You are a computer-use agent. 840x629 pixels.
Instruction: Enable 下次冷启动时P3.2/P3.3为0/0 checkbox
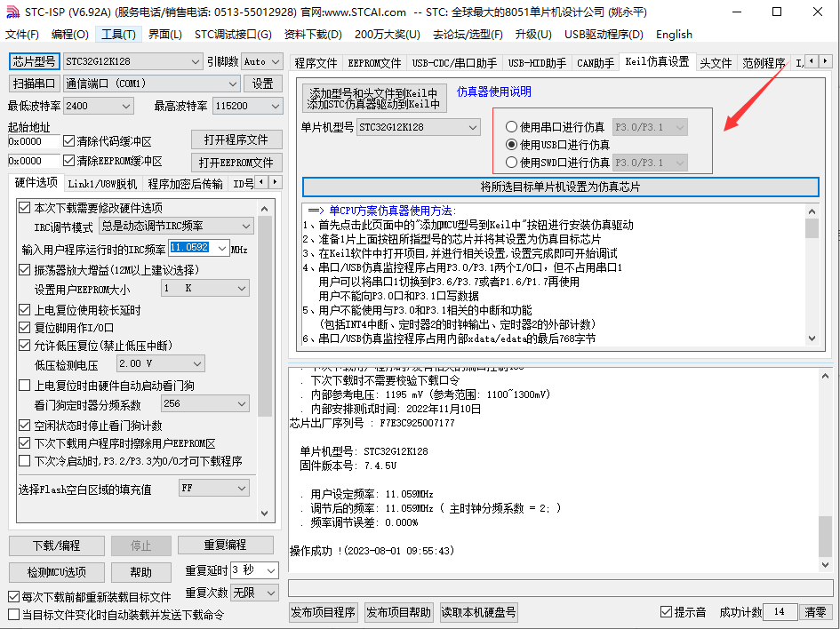[x=24, y=461]
